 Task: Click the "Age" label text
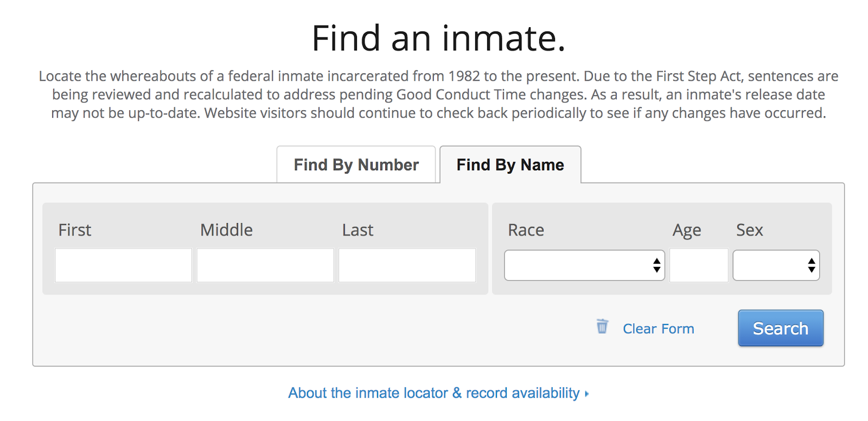[x=687, y=231]
